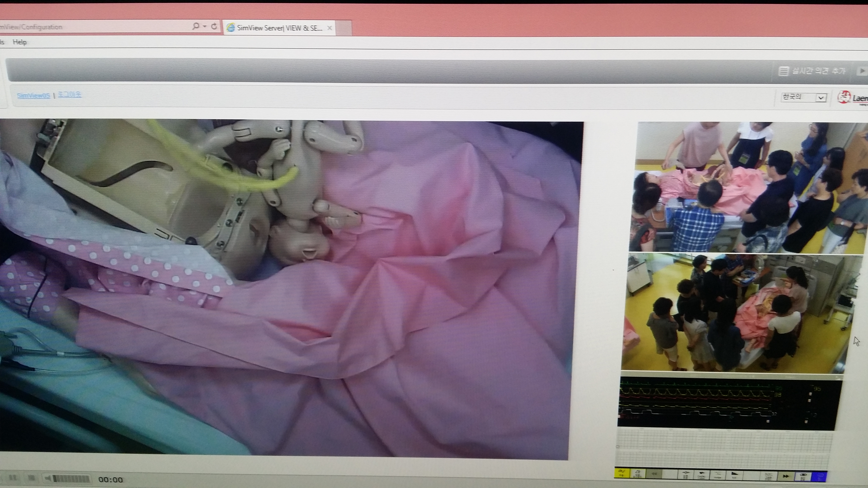This screenshot has height=488, width=868.
Task: Click fast-forward button on monitor toolbar
Action: click(786, 476)
